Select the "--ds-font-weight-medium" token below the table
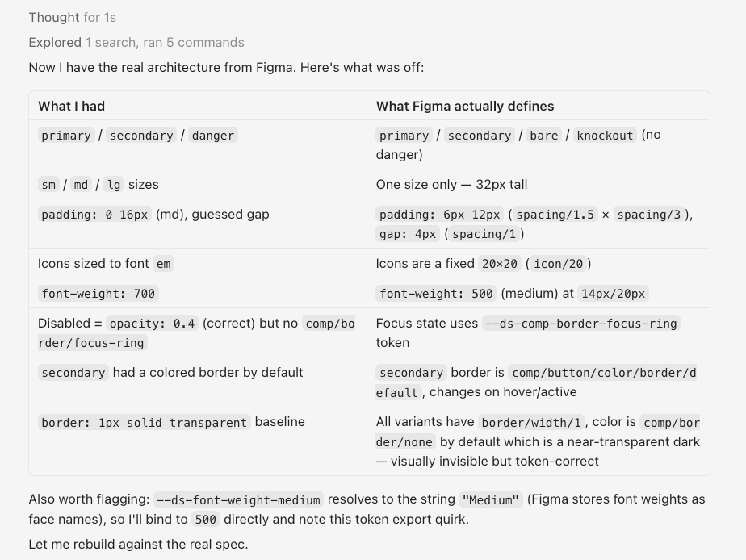Screen dimensions: 746x560 coord(238,500)
